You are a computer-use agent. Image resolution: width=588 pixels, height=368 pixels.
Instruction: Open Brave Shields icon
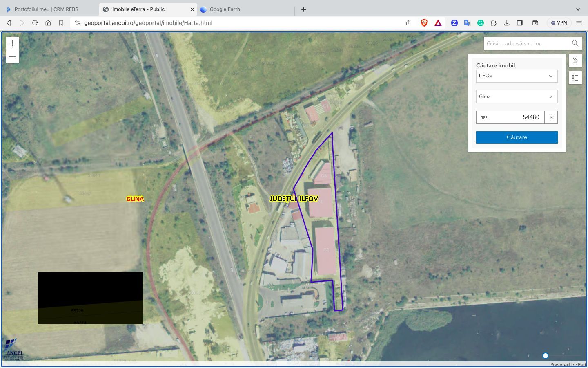tap(424, 23)
